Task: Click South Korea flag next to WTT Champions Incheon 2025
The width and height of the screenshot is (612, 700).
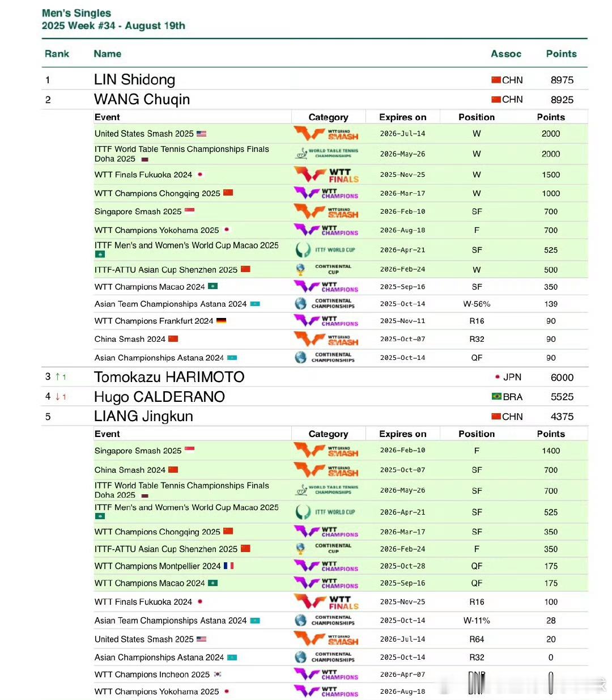Action: pyautogui.click(x=217, y=674)
